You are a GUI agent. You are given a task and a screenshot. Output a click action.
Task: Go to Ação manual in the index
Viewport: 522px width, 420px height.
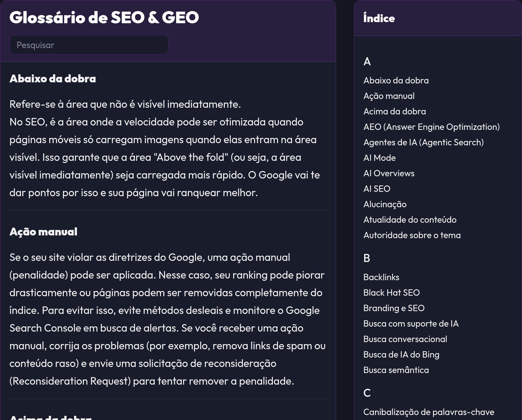point(389,96)
